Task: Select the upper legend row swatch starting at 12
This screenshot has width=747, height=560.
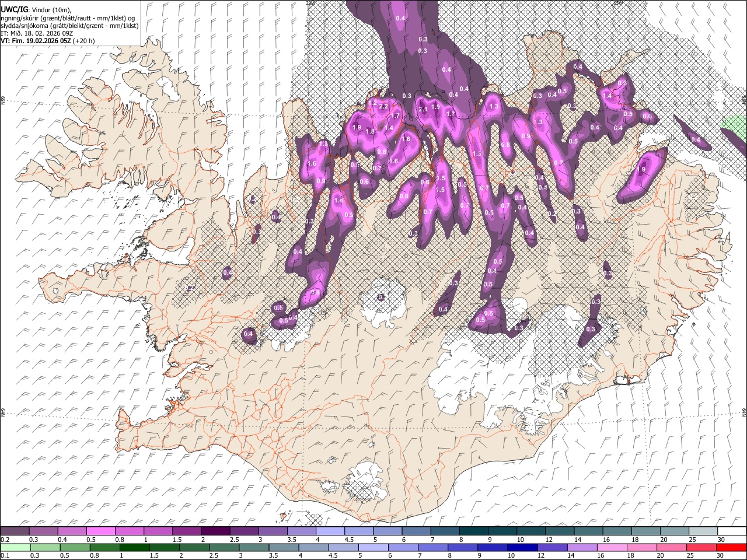Action: click(x=560, y=531)
